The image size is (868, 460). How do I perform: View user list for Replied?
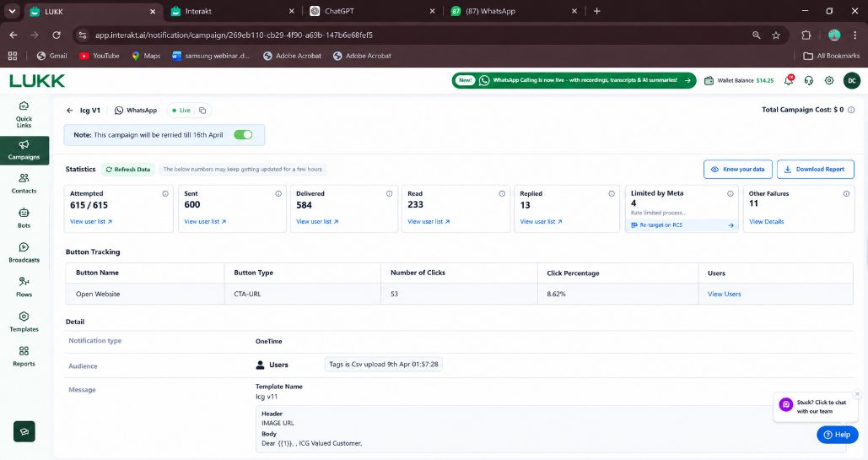[x=541, y=222]
